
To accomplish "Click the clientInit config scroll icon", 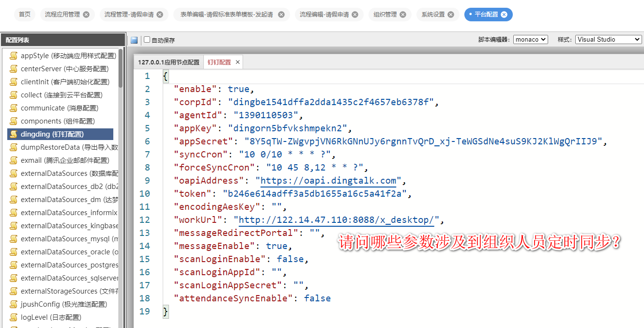I will point(14,82).
